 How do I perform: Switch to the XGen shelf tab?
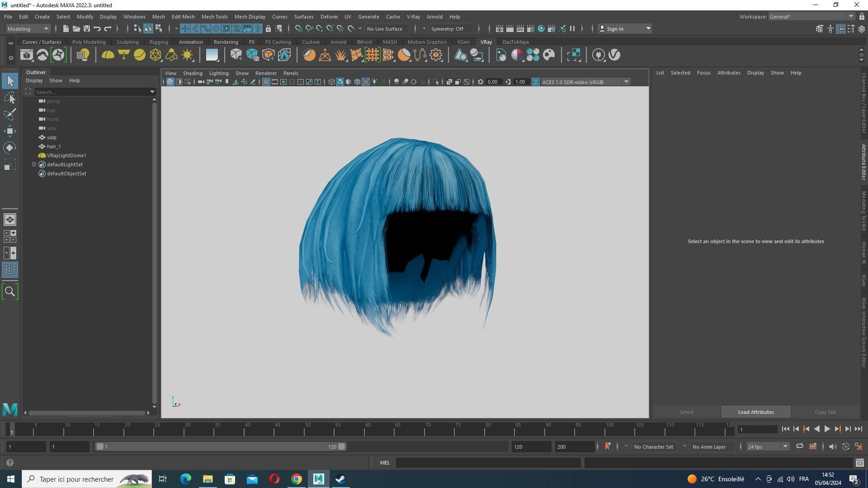(x=463, y=42)
